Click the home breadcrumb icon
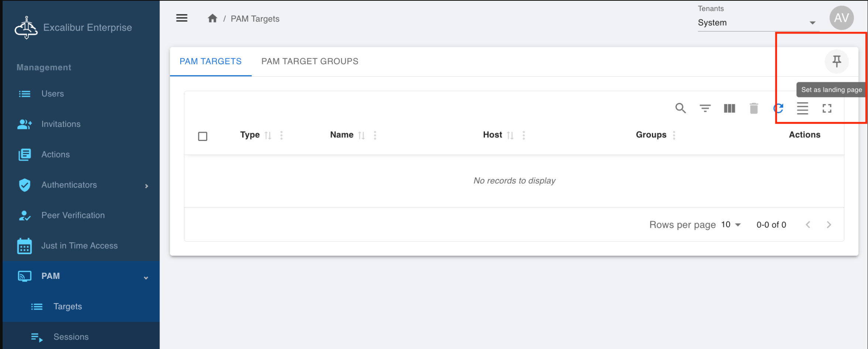The width and height of the screenshot is (868, 349). 212,18
